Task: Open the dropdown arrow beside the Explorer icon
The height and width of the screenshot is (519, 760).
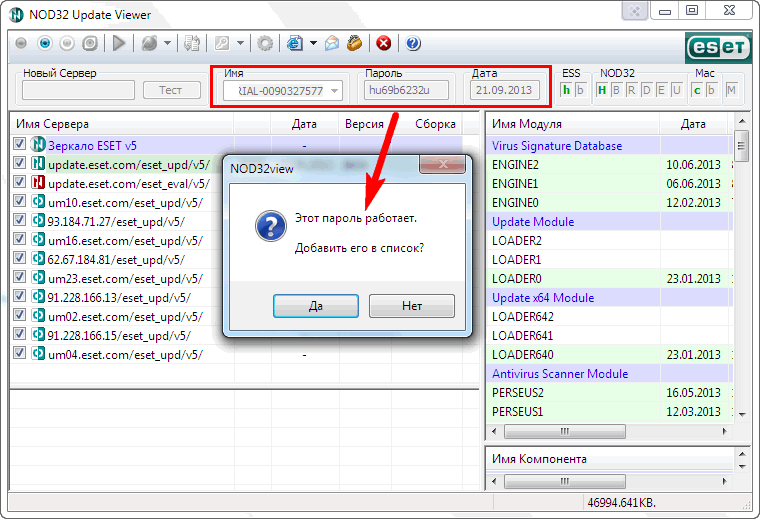Action: coord(314,43)
